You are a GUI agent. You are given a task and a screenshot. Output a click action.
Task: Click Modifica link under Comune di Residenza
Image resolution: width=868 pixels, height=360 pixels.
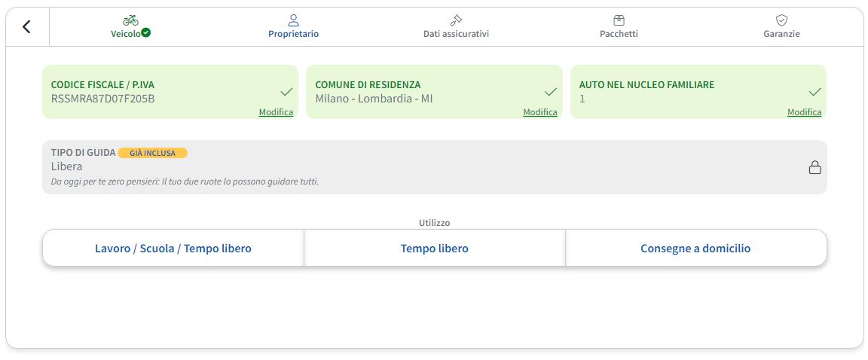pos(540,112)
